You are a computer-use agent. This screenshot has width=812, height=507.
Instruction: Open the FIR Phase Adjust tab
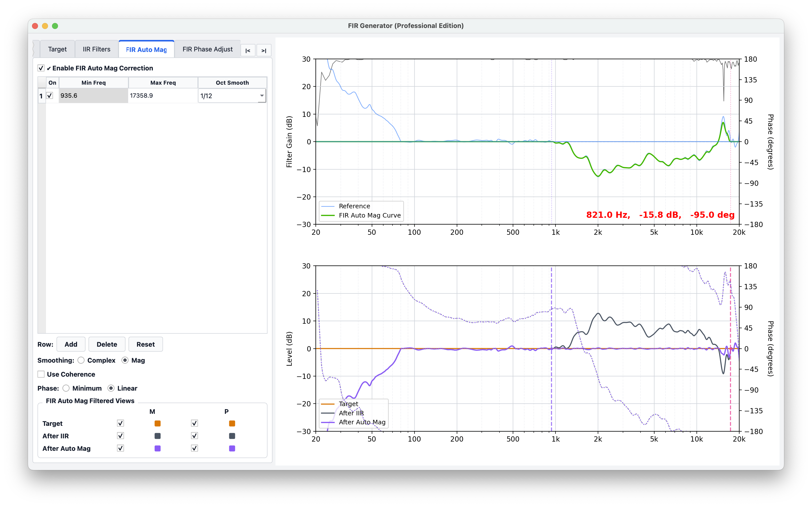[207, 49]
